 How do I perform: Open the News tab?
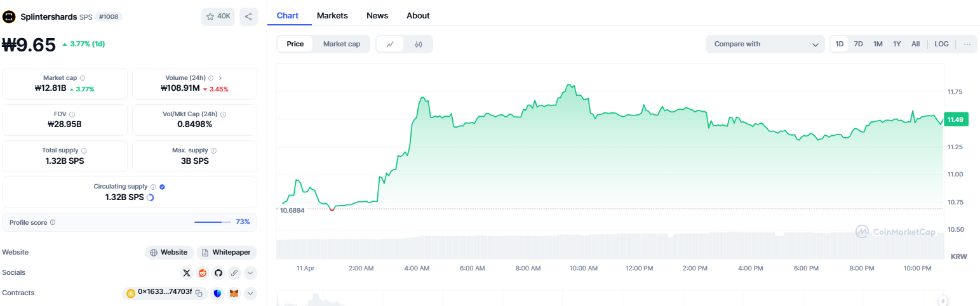click(x=377, y=15)
